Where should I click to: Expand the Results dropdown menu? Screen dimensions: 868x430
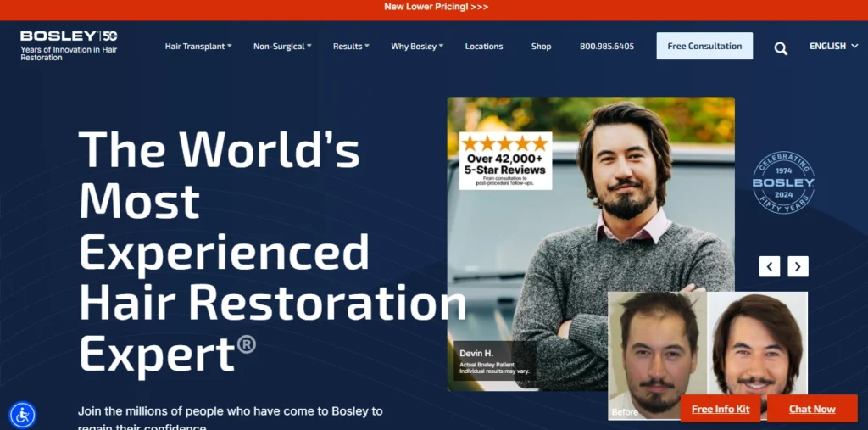click(x=351, y=47)
